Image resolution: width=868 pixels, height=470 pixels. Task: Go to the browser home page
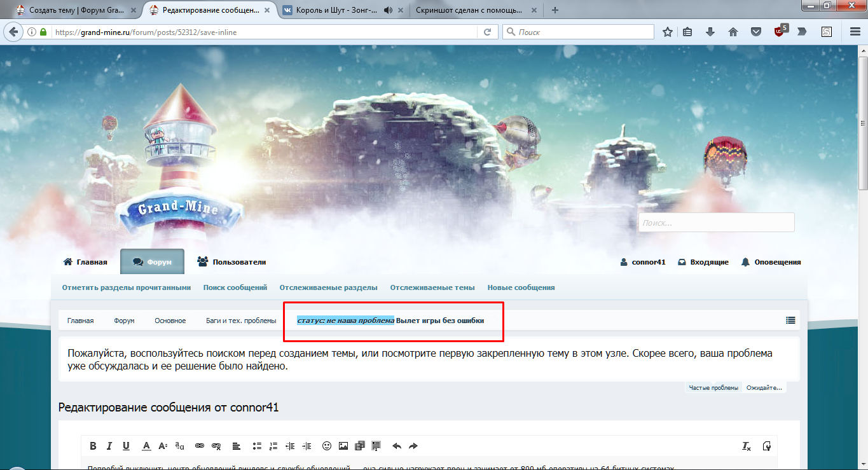[x=733, y=32]
